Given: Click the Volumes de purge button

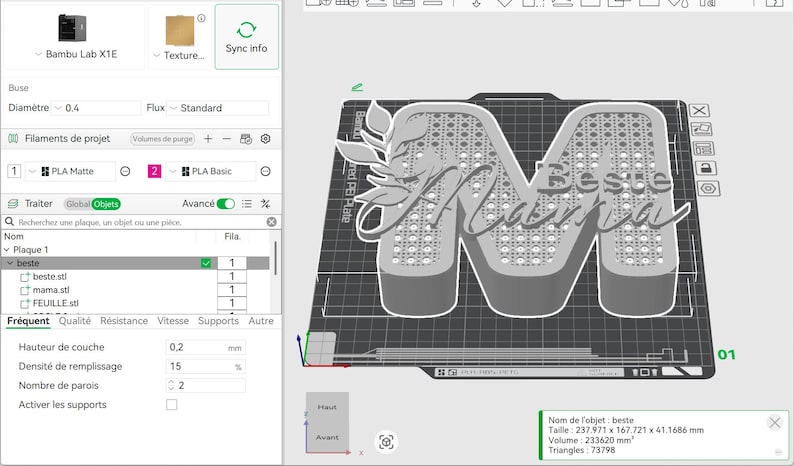Looking at the screenshot, I should (163, 139).
